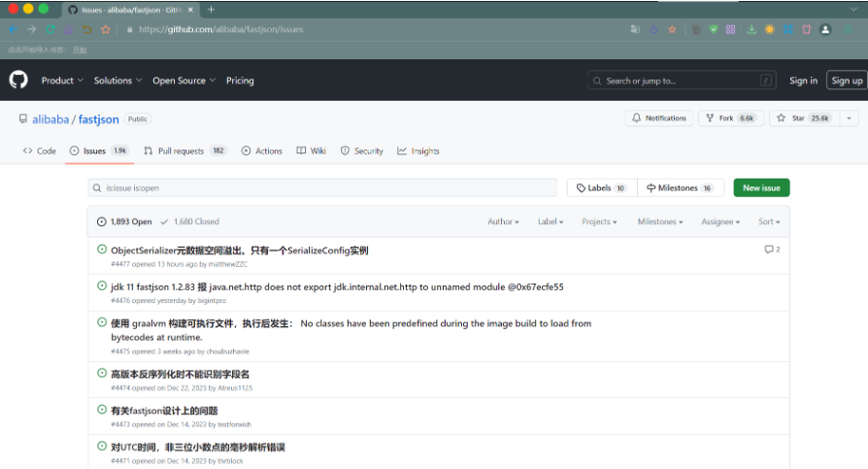Screen dimensions: 868x469
Task: Go back with the browser back arrow
Action: click(14, 29)
